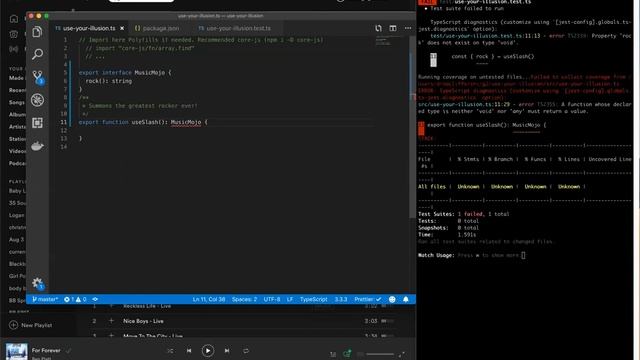Enter Spotify full screen mode icon
640x360 pixels.
click(x=402, y=354)
